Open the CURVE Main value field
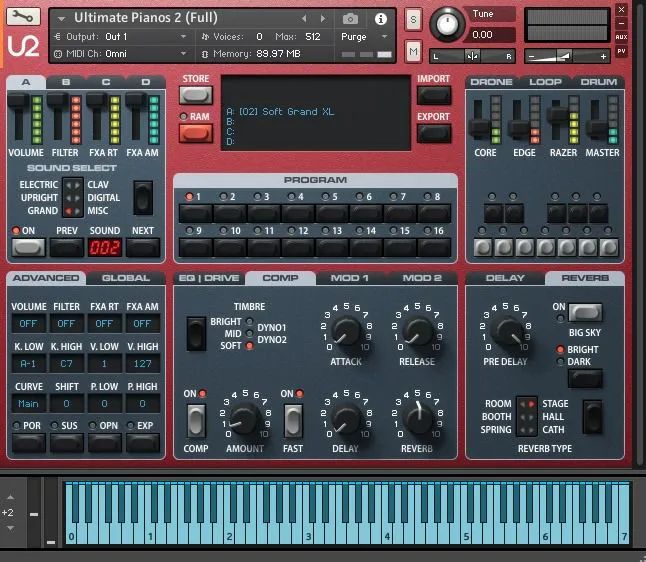 point(28,404)
